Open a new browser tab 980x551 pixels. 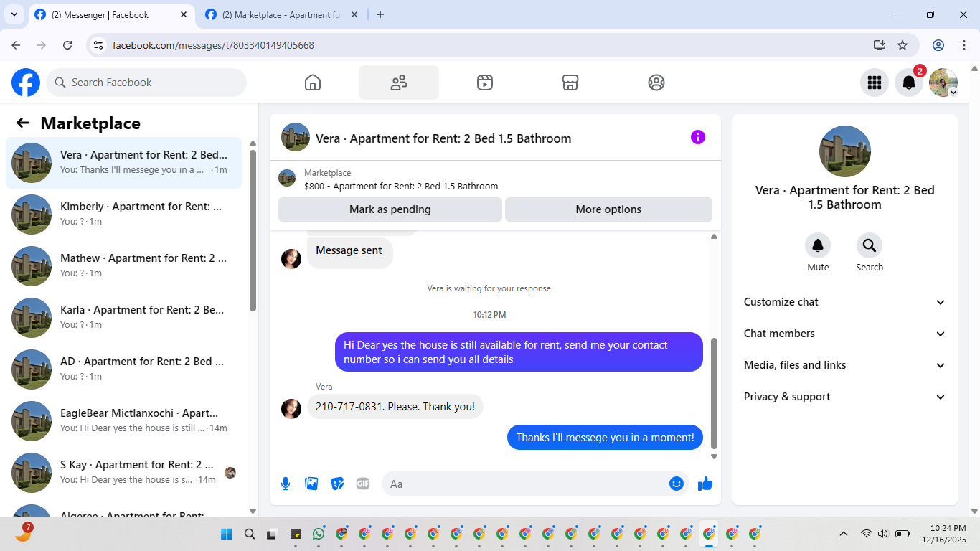pyautogui.click(x=380, y=14)
